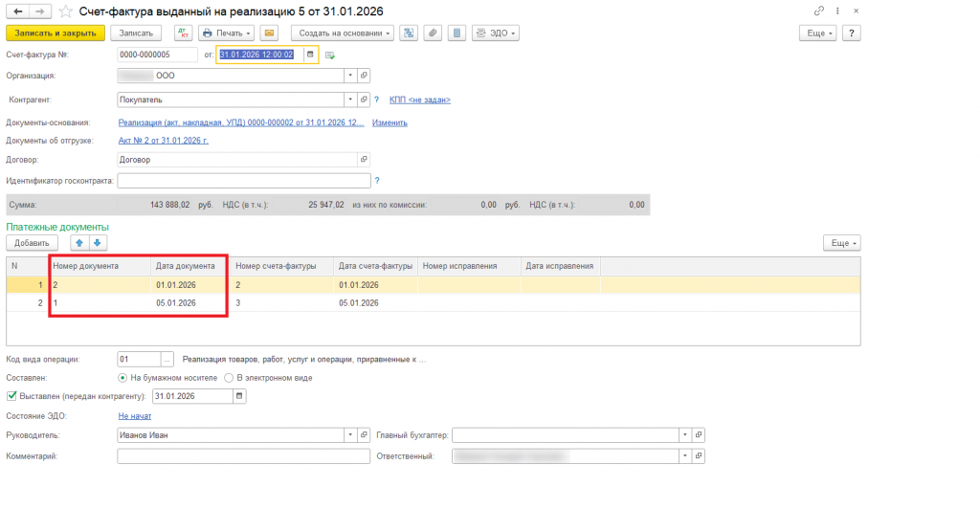Image resolution: width=980 pixels, height=509 pixels.
Task: Click the Код вида операции field 01
Action: (139, 359)
